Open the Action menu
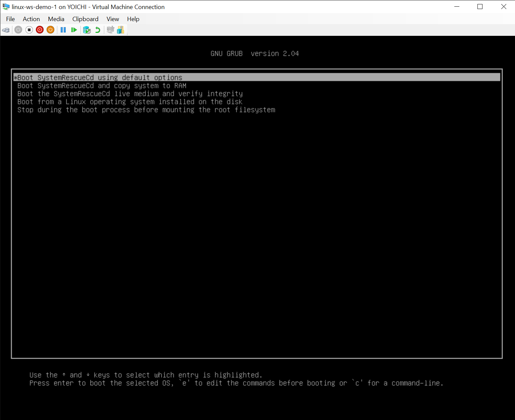Image resolution: width=515 pixels, height=420 pixels. click(x=31, y=19)
